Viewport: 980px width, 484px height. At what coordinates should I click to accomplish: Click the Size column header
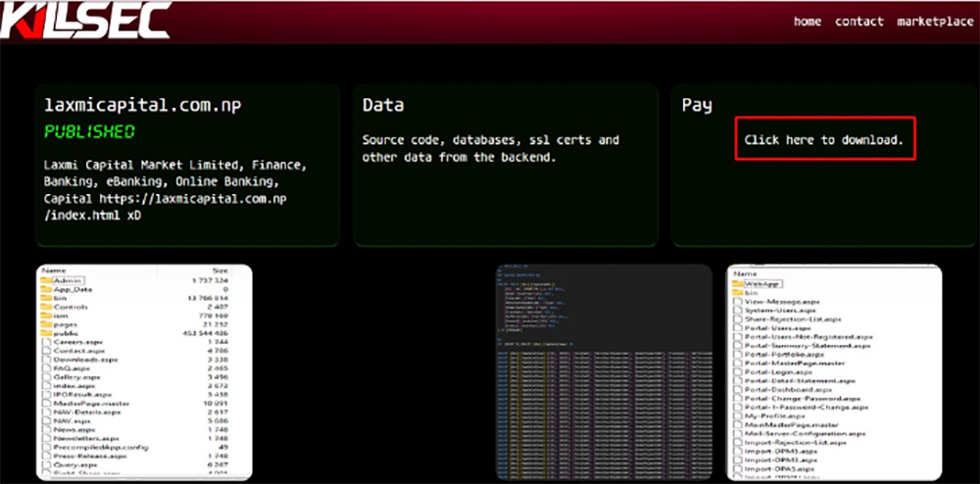click(x=220, y=270)
